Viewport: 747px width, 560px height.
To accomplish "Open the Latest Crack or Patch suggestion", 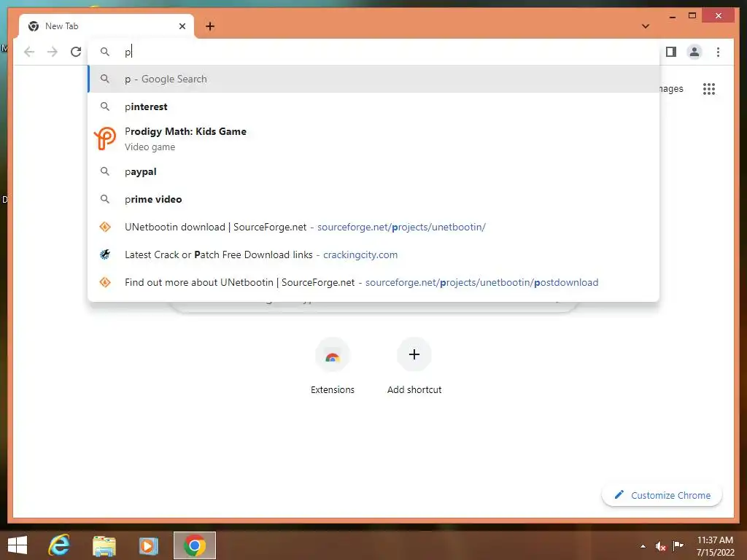I will (x=374, y=254).
